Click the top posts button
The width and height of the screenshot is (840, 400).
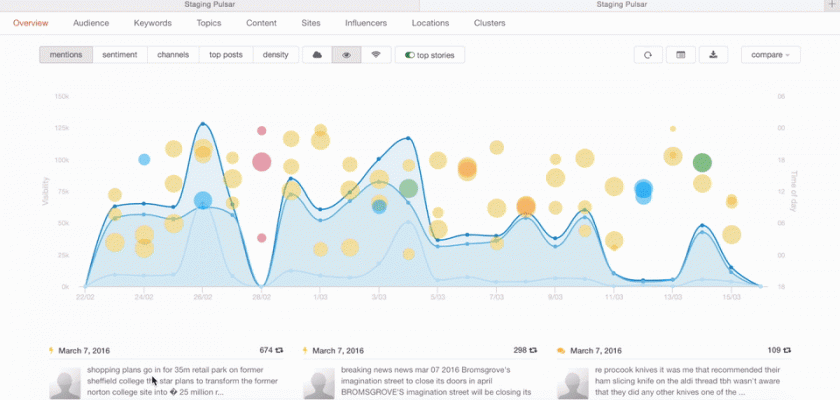click(225, 55)
